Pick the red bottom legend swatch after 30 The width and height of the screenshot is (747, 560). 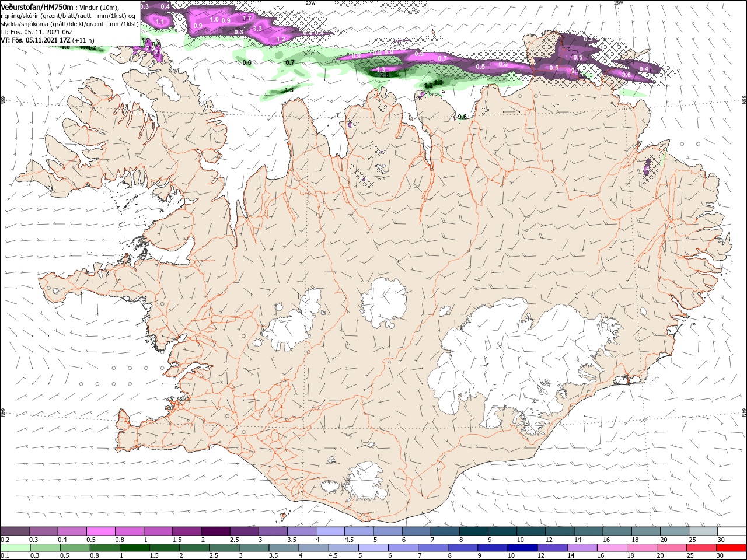click(732, 548)
